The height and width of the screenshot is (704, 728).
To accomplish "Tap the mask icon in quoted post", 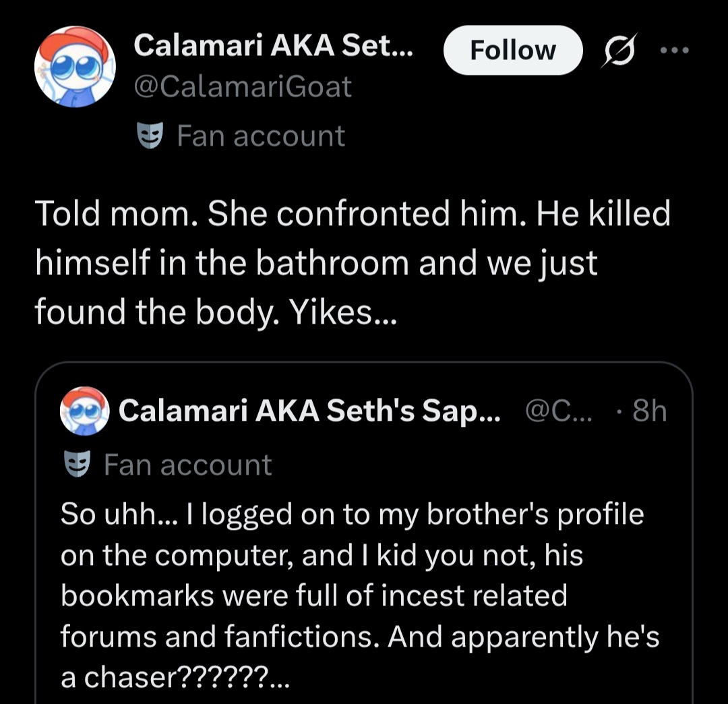I will point(77,464).
